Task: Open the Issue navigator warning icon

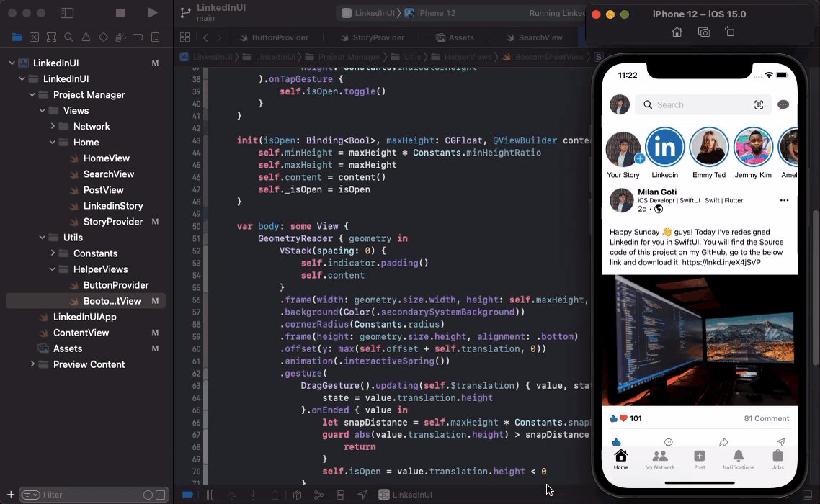Action: 86,37
